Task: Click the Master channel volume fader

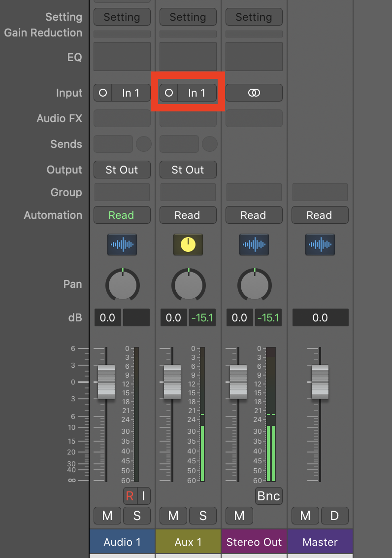Action: pyautogui.click(x=320, y=382)
